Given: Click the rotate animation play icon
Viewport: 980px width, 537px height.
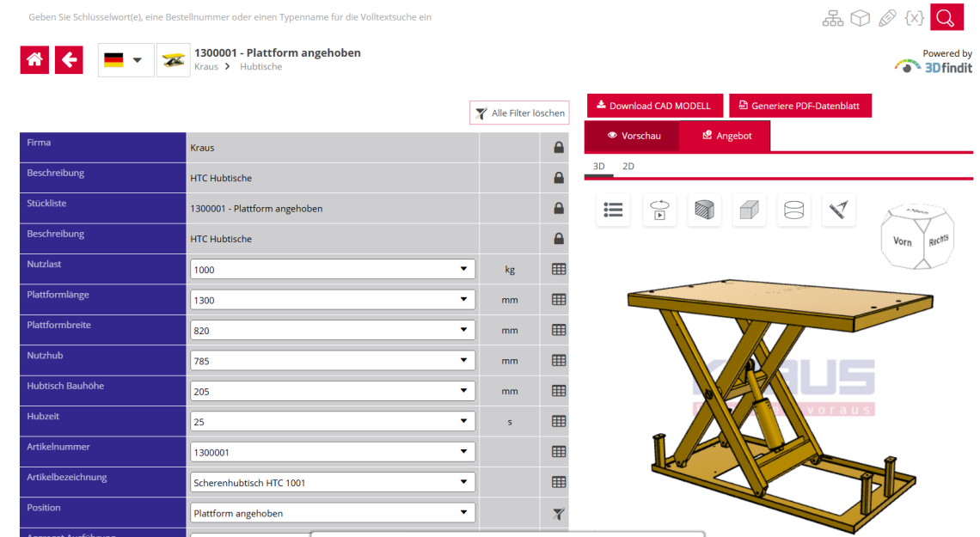Looking at the screenshot, I should point(659,210).
